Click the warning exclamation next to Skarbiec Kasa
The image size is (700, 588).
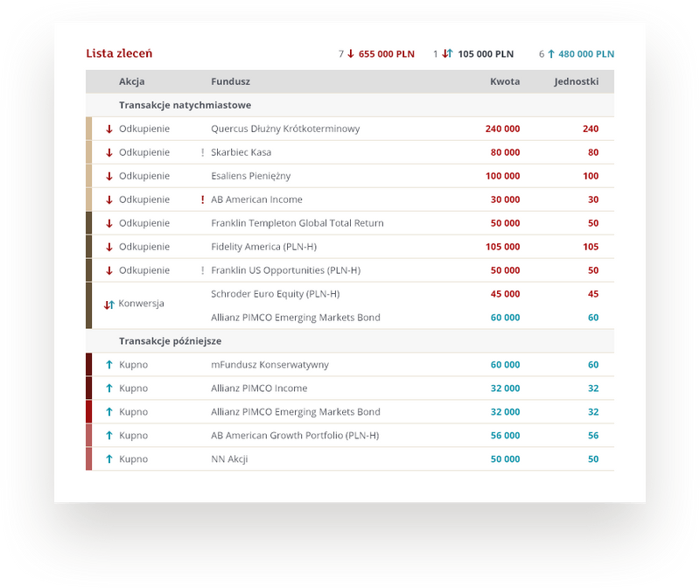(202, 152)
